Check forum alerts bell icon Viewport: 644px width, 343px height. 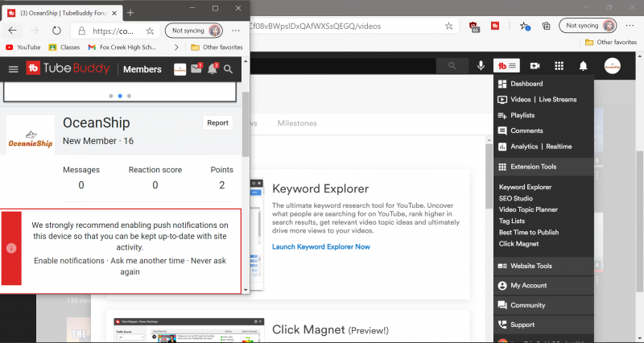click(213, 69)
